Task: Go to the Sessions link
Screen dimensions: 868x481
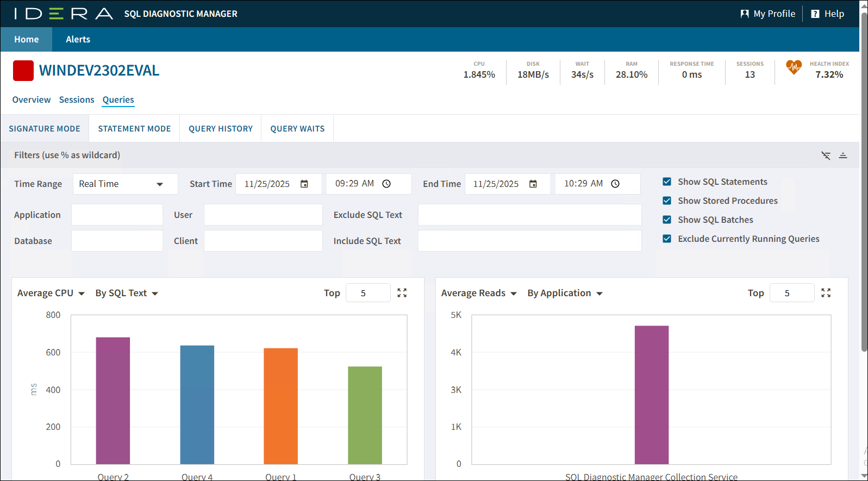Action: [77, 100]
